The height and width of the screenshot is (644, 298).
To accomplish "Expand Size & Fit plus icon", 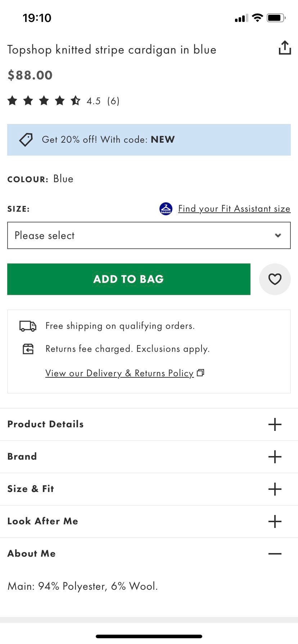I will coord(275,489).
